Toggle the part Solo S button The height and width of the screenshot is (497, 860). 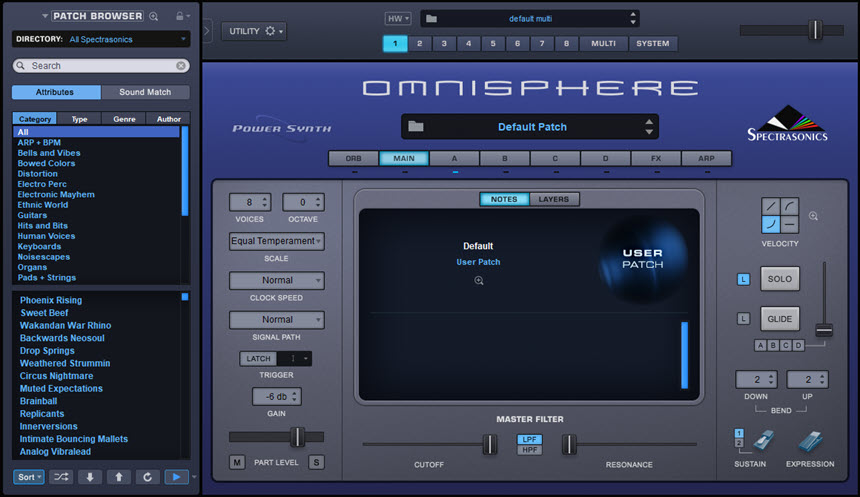(316, 462)
